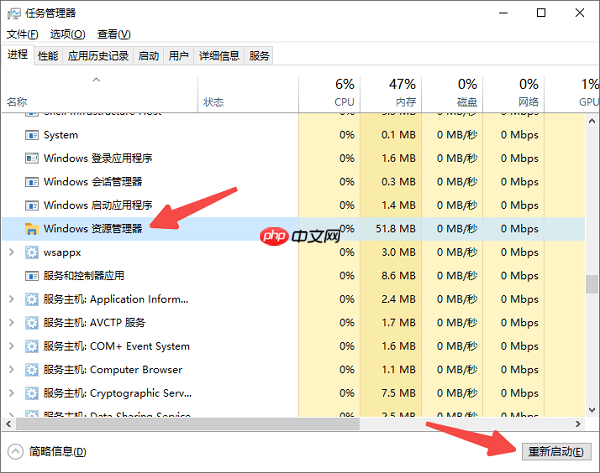The width and height of the screenshot is (600, 473).
Task: Click the 服务和控制器应用 process icon
Action: (32, 276)
